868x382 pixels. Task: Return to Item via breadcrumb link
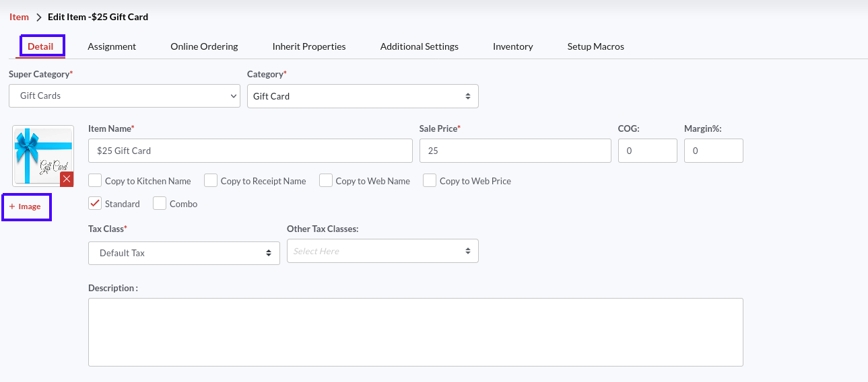pos(19,17)
